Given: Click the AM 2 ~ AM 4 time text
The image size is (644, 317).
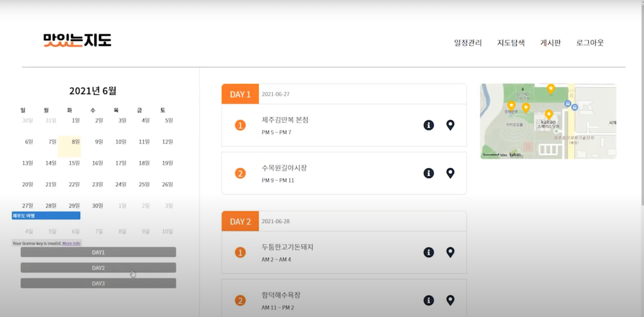Looking at the screenshot, I should point(276,259).
